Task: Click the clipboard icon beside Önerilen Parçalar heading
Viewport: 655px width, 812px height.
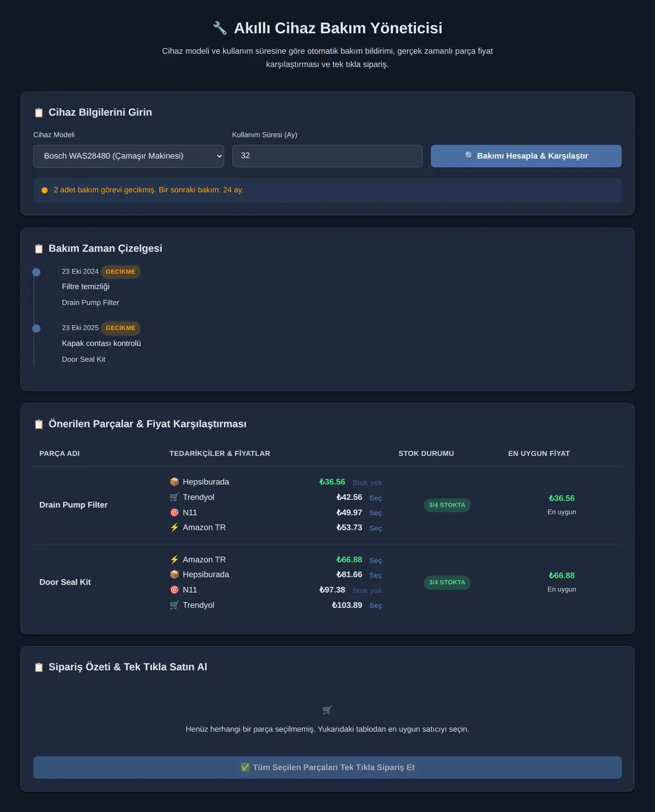Action: click(39, 425)
